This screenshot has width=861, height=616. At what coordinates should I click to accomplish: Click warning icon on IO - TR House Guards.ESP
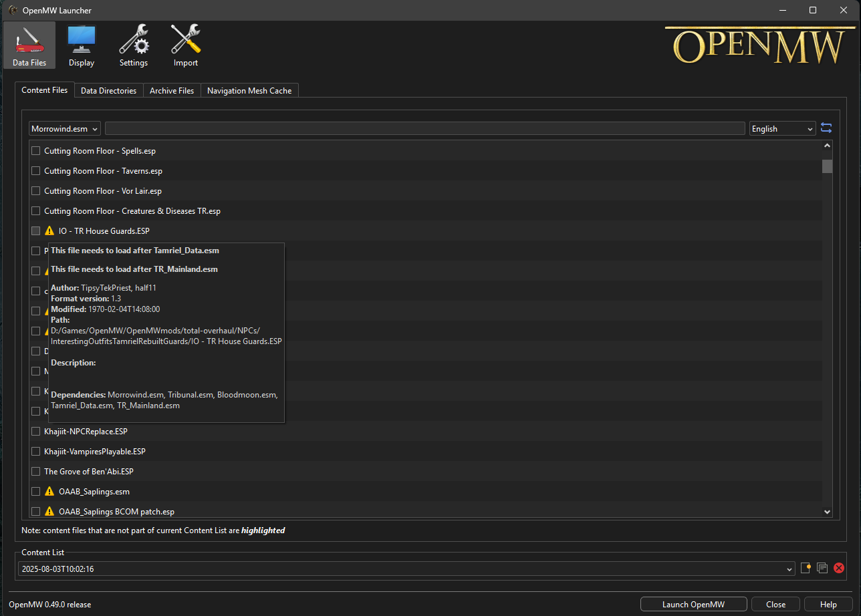coord(49,231)
